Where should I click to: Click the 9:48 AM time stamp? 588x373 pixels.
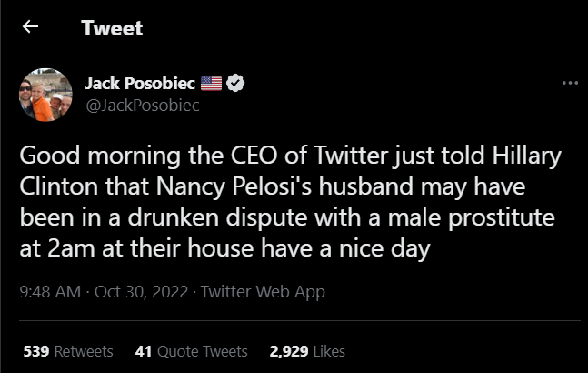point(48,292)
